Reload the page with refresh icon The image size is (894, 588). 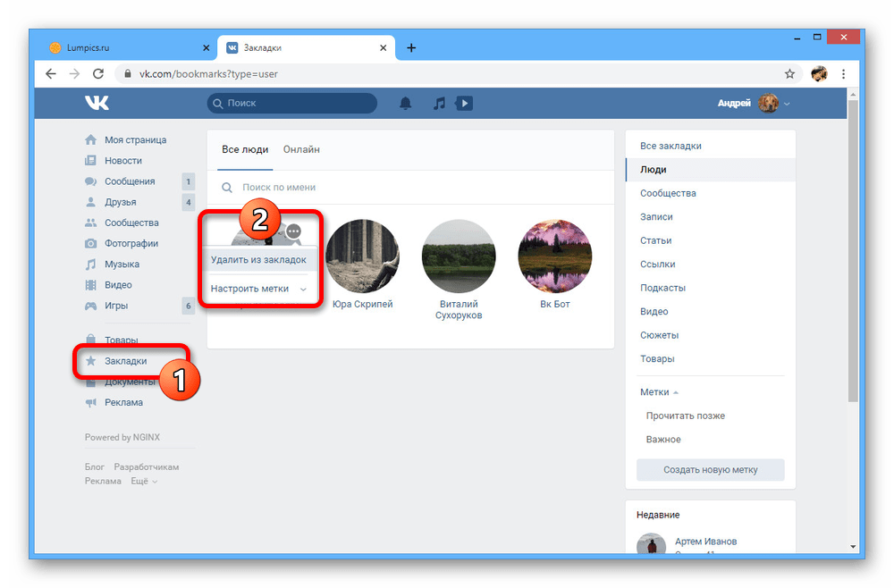(98, 74)
